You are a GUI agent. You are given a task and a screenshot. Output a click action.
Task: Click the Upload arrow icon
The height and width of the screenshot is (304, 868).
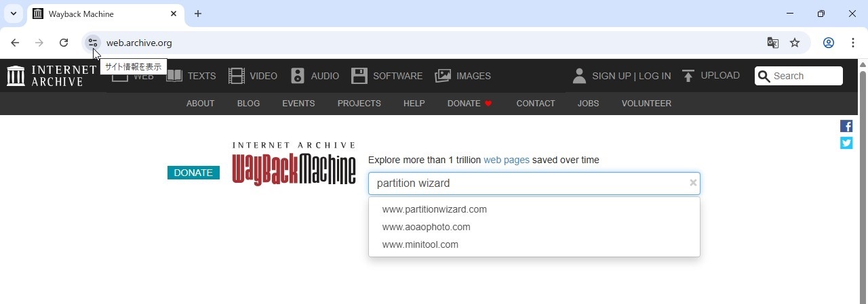coord(688,76)
